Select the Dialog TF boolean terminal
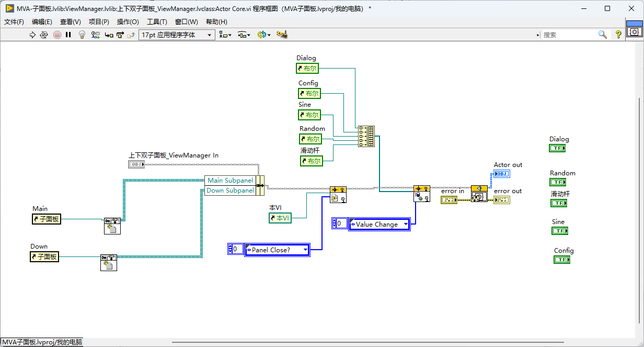 (557, 148)
